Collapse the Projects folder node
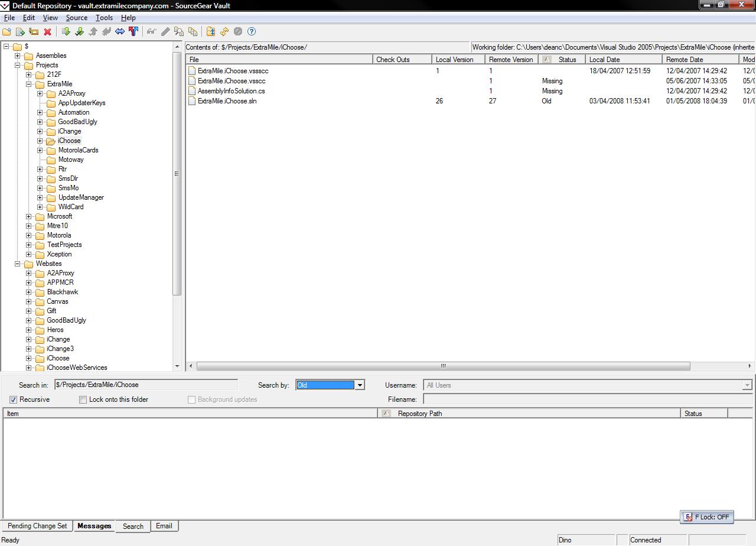Image resolution: width=756 pixels, height=546 pixels. coord(18,65)
